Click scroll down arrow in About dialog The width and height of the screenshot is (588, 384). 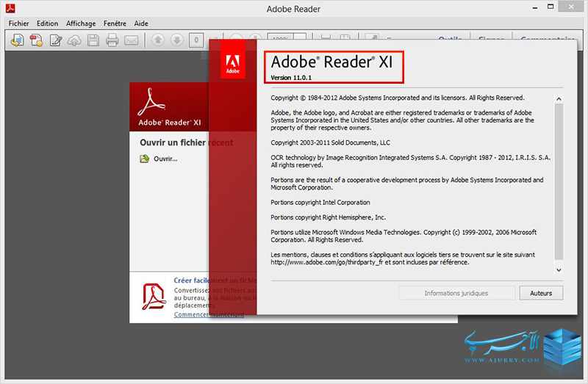click(x=559, y=269)
